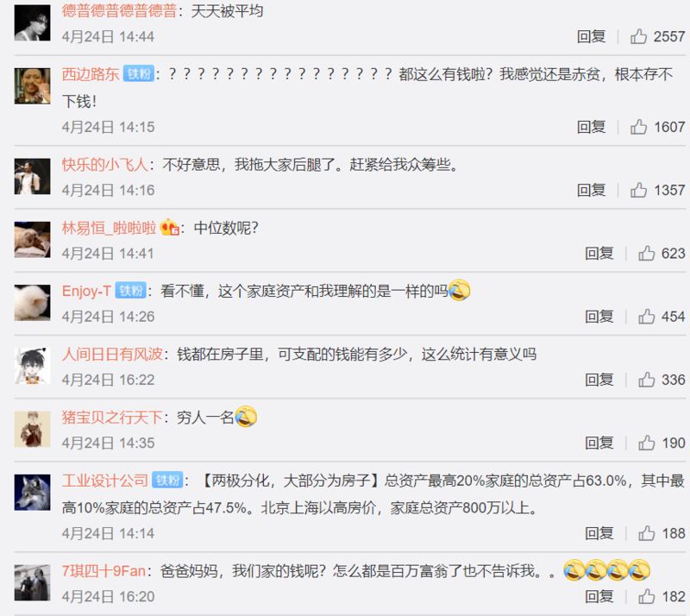Like 人间日日有风波's comment

[646, 380]
